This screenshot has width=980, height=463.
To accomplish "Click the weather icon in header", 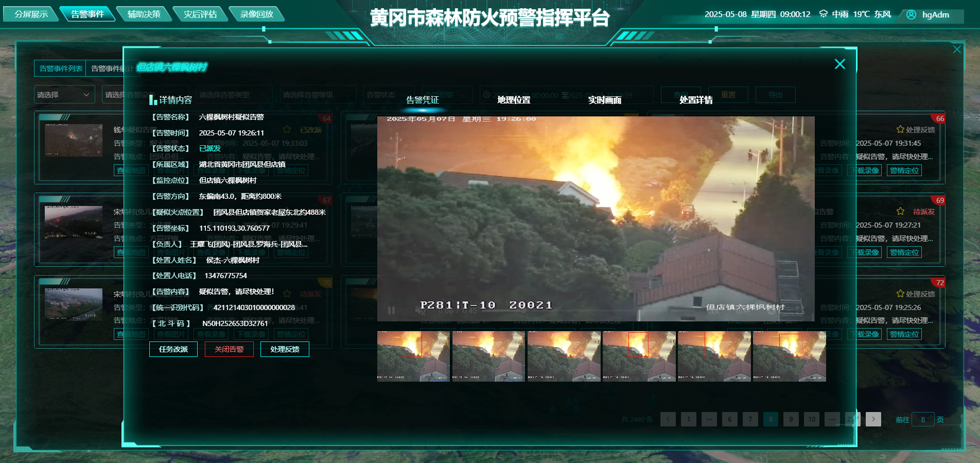I will pos(824,14).
